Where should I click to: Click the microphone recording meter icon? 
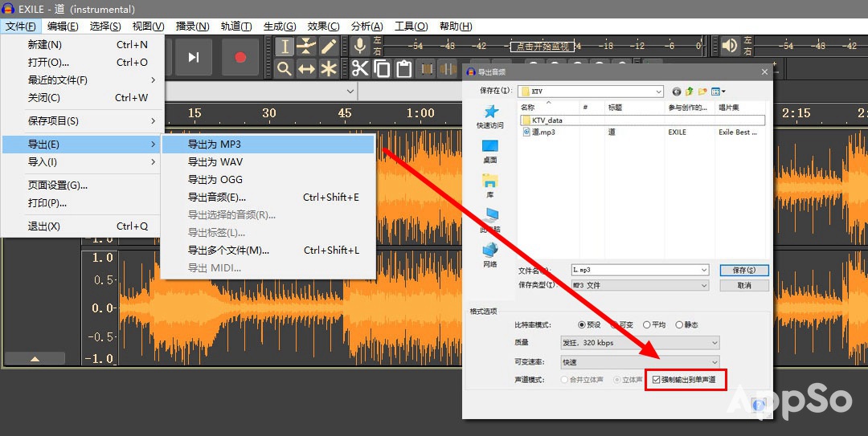click(x=359, y=46)
